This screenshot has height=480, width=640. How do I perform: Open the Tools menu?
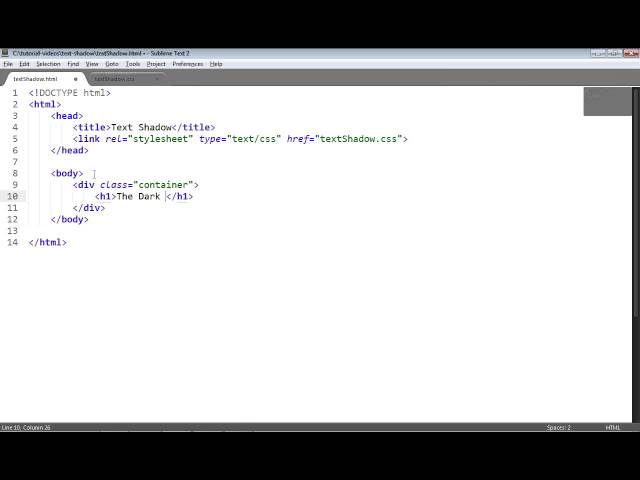133,64
